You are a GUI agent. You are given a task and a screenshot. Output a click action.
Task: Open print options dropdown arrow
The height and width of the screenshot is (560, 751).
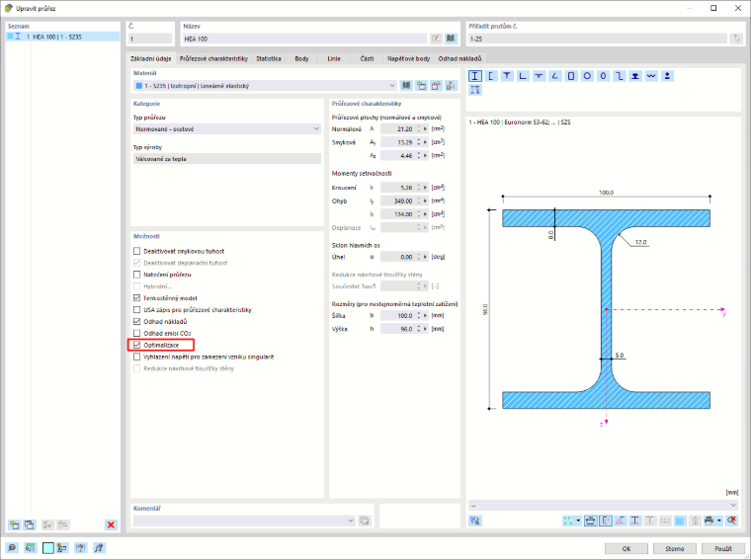click(x=719, y=520)
